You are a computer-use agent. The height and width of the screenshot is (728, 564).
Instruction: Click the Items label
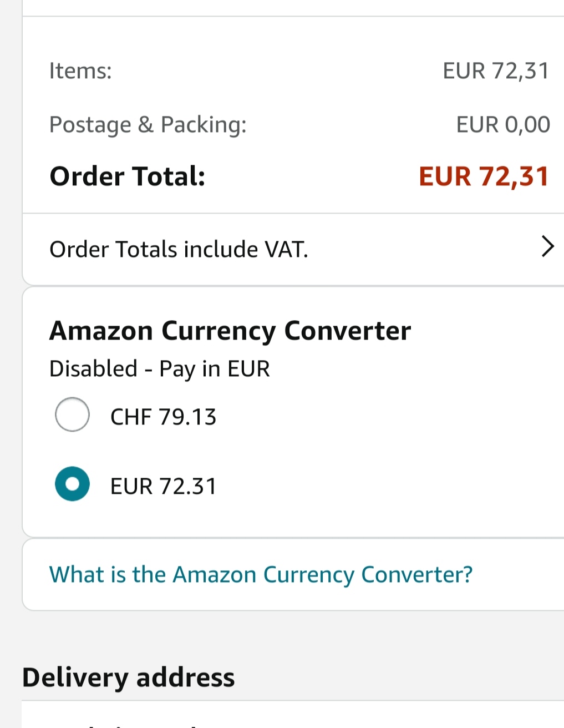[x=80, y=71]
